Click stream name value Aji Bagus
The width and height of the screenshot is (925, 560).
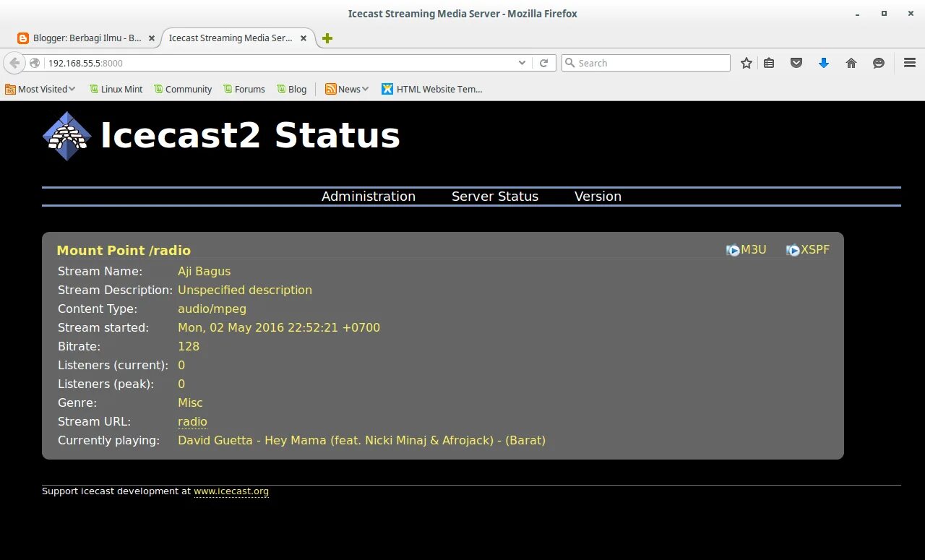pos(205,272)
